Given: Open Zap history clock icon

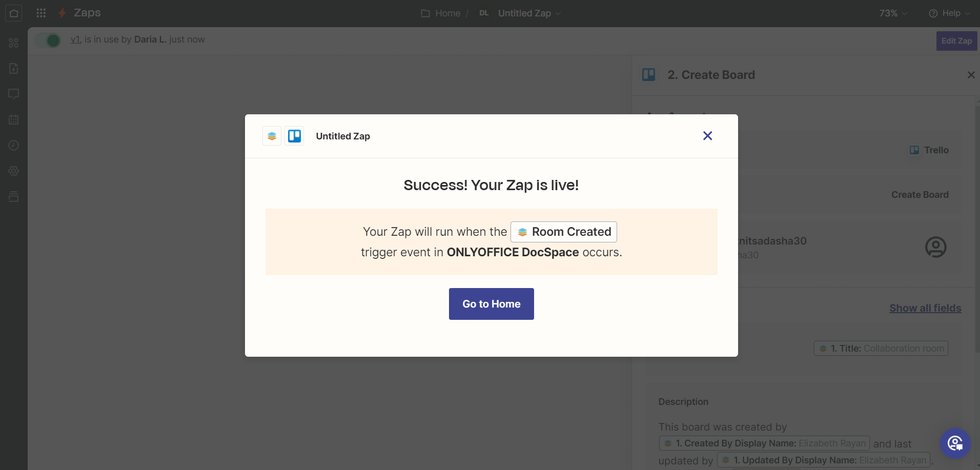Looking at the screenshot, I should [x=14, y=146].
